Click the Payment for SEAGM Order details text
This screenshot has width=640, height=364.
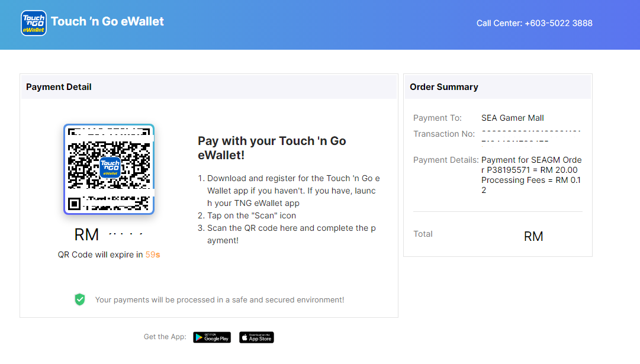(532, 175)
